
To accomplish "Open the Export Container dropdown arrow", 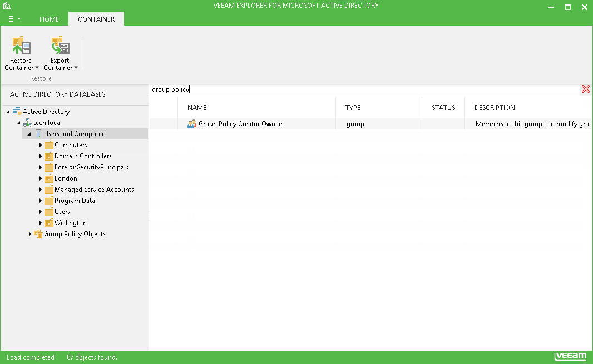I will pyautogui.click(x=76, y=68).
